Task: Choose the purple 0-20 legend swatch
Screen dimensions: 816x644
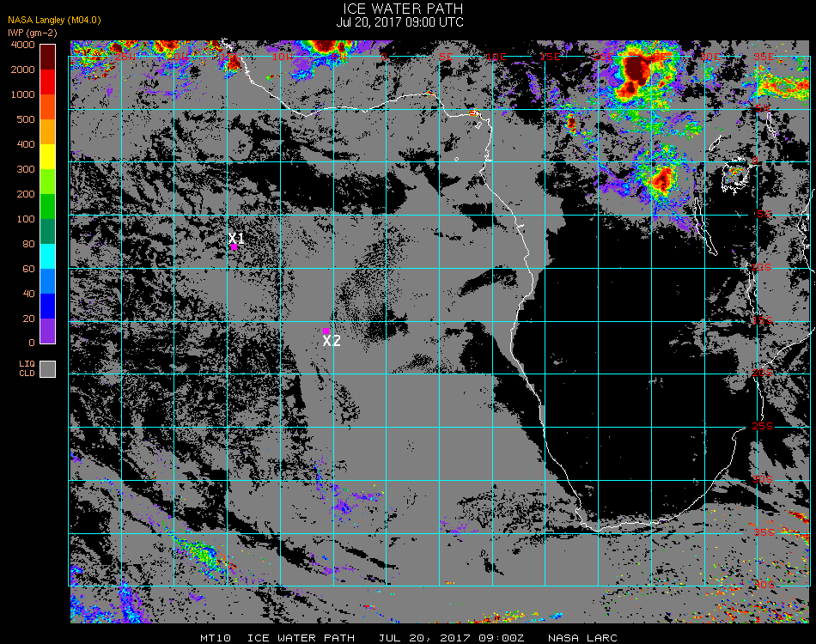Action: 48,331
